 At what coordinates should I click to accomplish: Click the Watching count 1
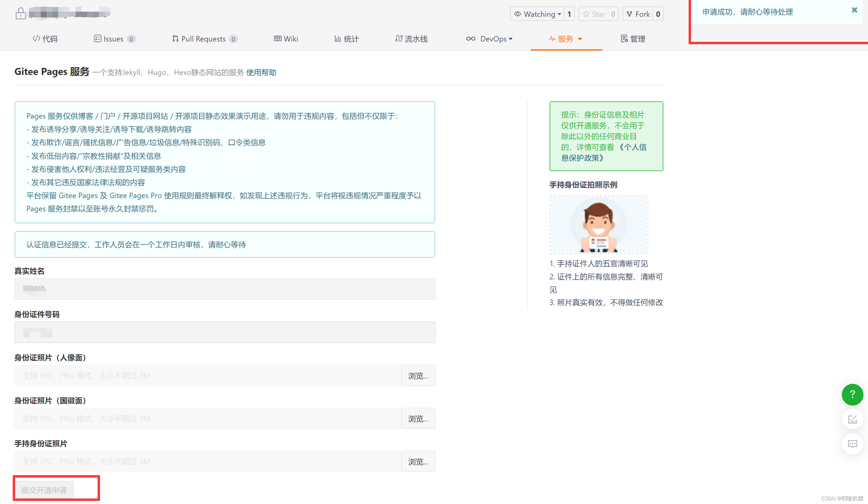[x=569, y=14]
